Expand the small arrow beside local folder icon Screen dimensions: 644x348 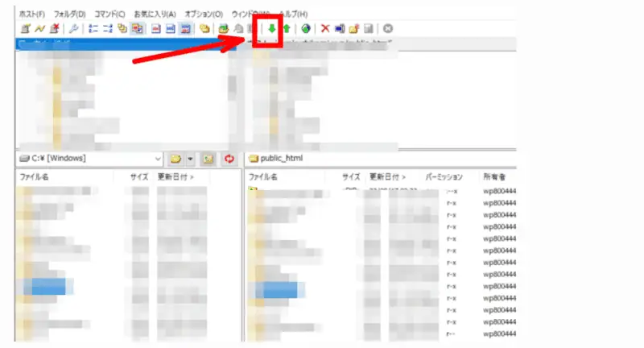190,159
